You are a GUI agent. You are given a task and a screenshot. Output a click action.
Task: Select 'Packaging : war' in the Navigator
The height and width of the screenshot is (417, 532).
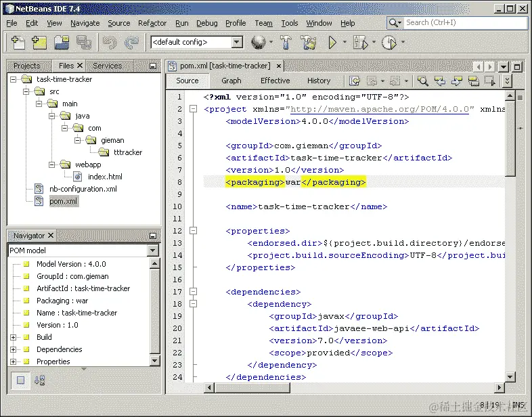[62, 301]
